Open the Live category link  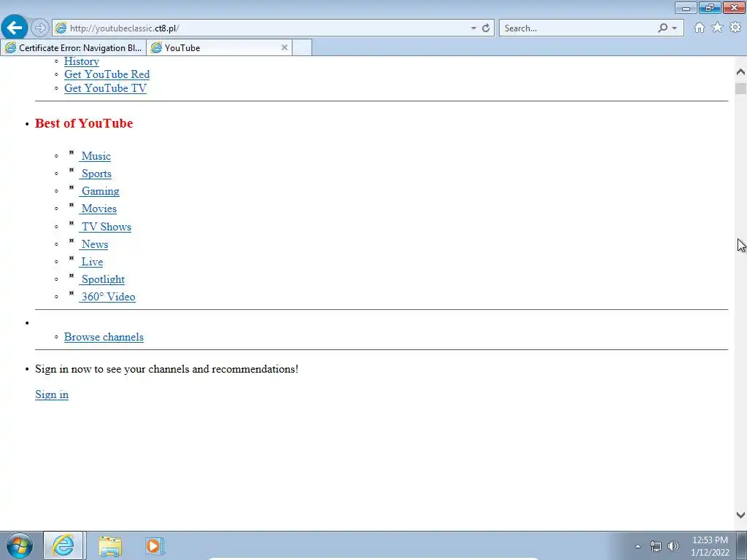[91, 262]
